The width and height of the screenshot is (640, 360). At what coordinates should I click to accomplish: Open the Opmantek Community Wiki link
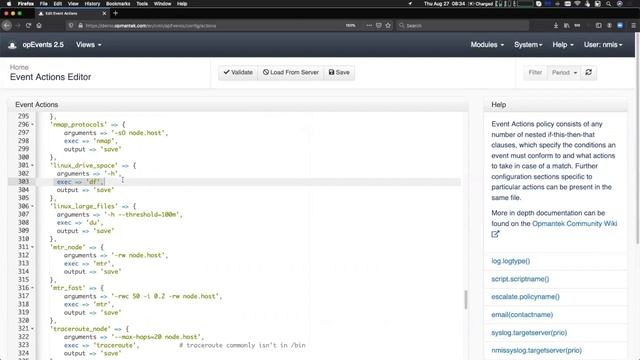point(574,224)
